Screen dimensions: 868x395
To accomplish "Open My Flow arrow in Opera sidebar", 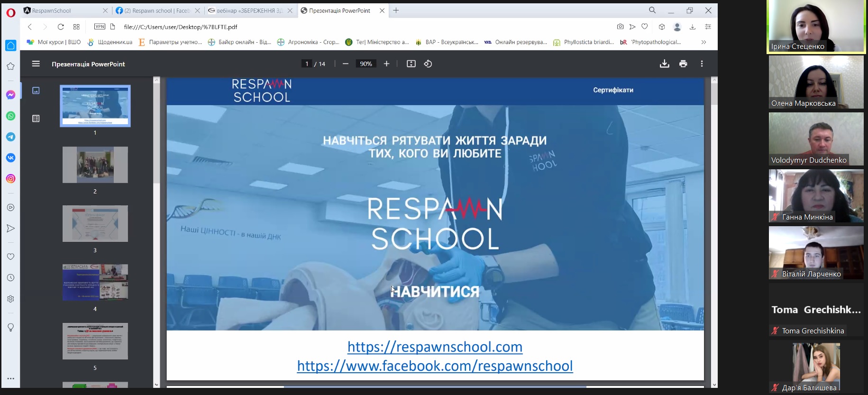I will tap(10, 229).
